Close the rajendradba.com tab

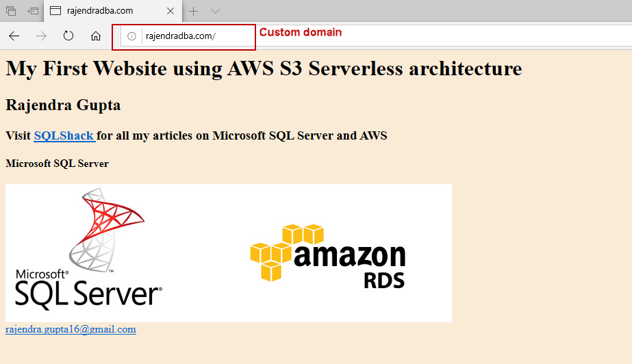pyautogui.click(x=170, y=11)
